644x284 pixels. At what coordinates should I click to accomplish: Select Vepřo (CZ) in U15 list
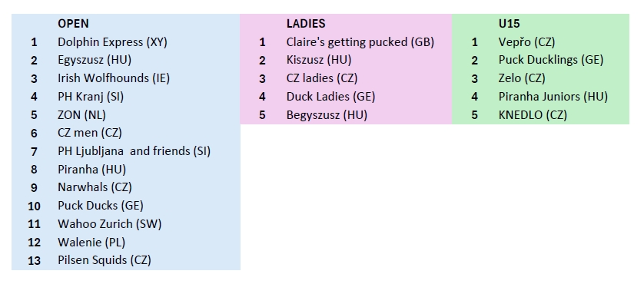click(x=526, y=42)
